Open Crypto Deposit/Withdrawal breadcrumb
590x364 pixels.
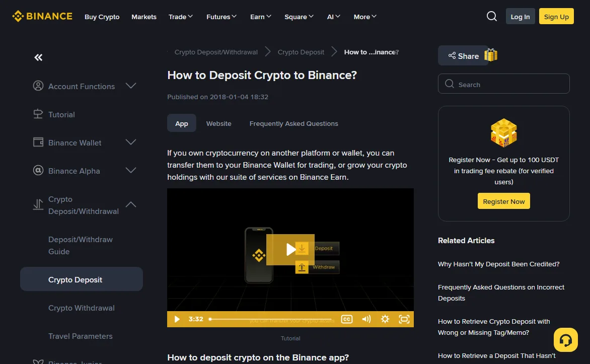pyautogui.click(x=216, y=52)
